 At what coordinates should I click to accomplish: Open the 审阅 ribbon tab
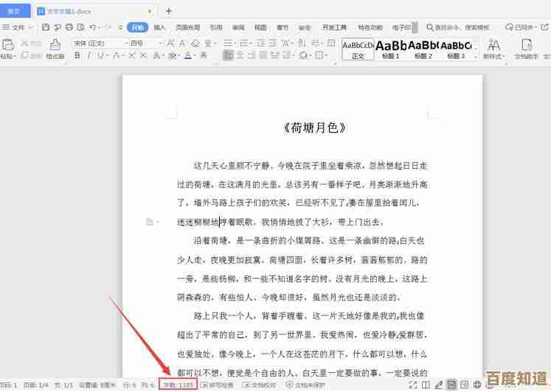pyautogui.click(x=238, y=27)
